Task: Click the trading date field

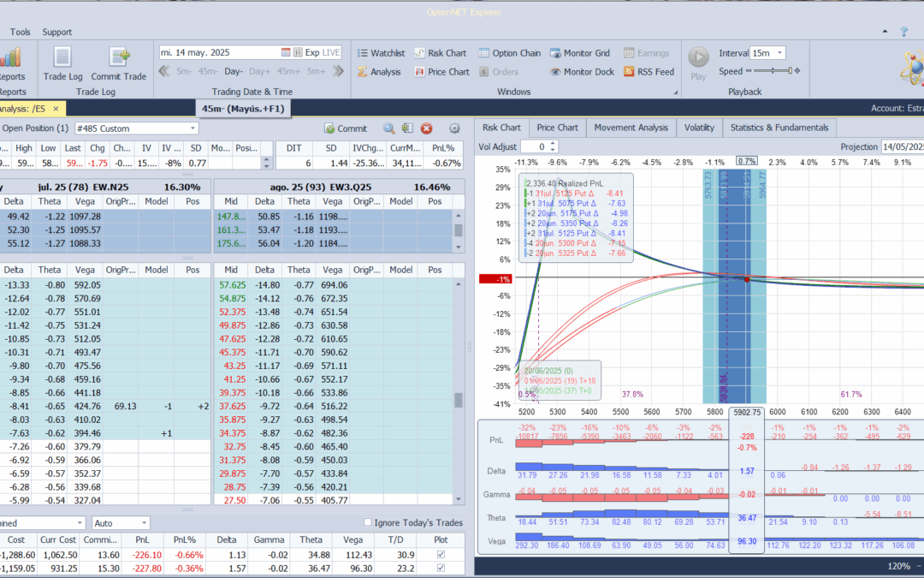Action: (219, 52)
